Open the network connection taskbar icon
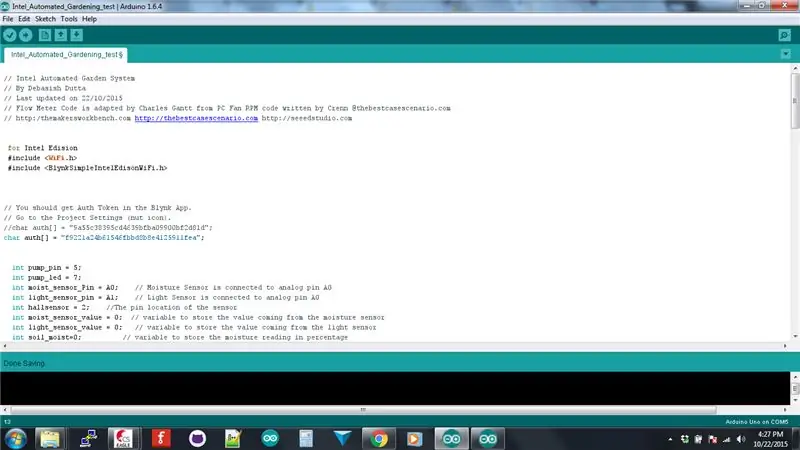 (x=88, y=439)
